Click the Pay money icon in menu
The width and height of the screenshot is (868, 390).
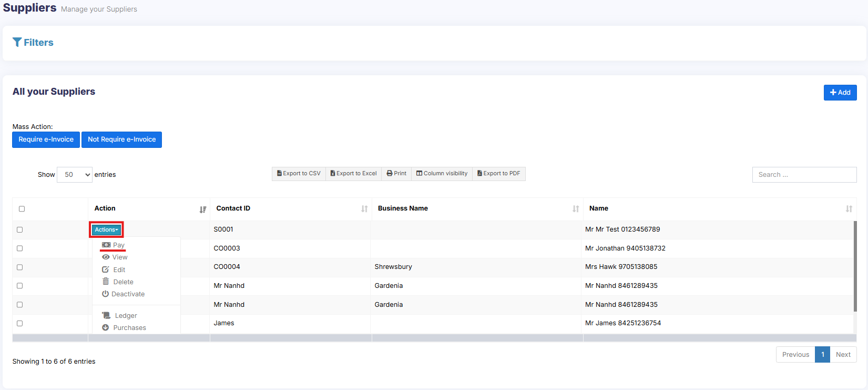click(106, 245)
